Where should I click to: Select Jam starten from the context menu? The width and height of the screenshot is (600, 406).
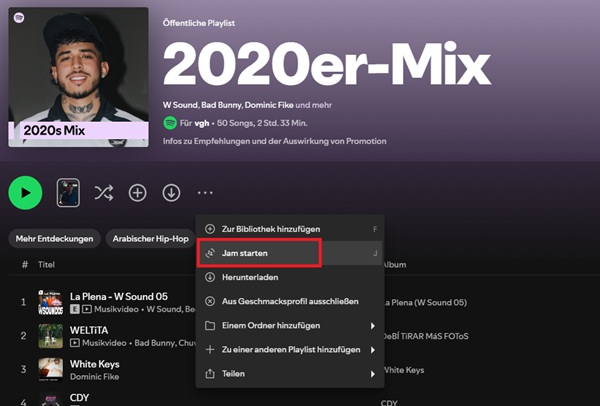click(289, 253)
